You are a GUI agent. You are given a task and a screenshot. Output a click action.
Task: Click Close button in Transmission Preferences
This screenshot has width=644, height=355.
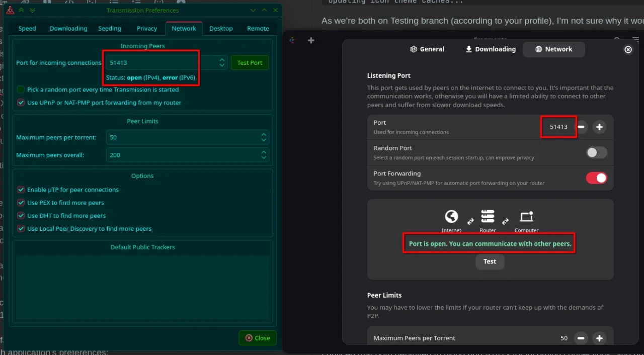[258, 338]
